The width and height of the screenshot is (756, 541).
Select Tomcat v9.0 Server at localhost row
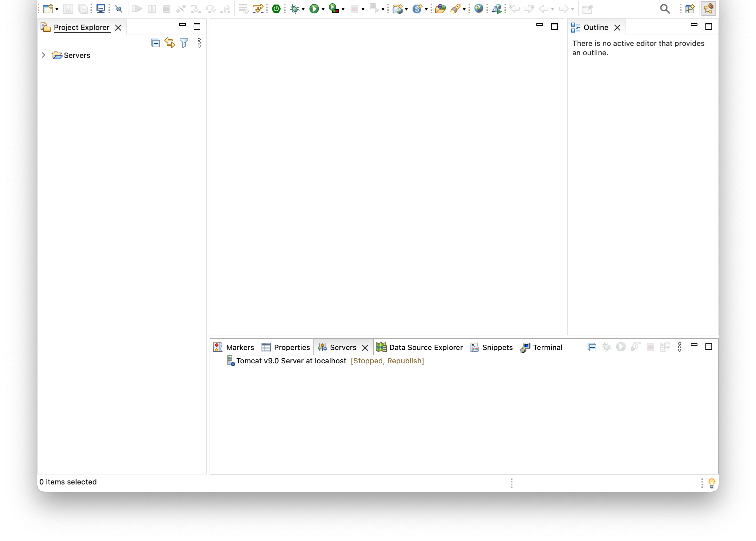325,361
